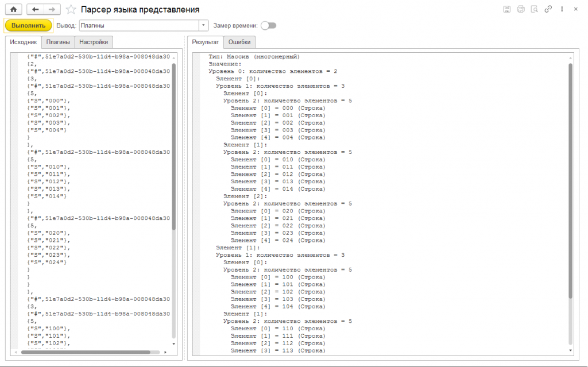Viewport: 588px width, 367px height.
Task: Click source line {"S","022"},
Action: 49,248
